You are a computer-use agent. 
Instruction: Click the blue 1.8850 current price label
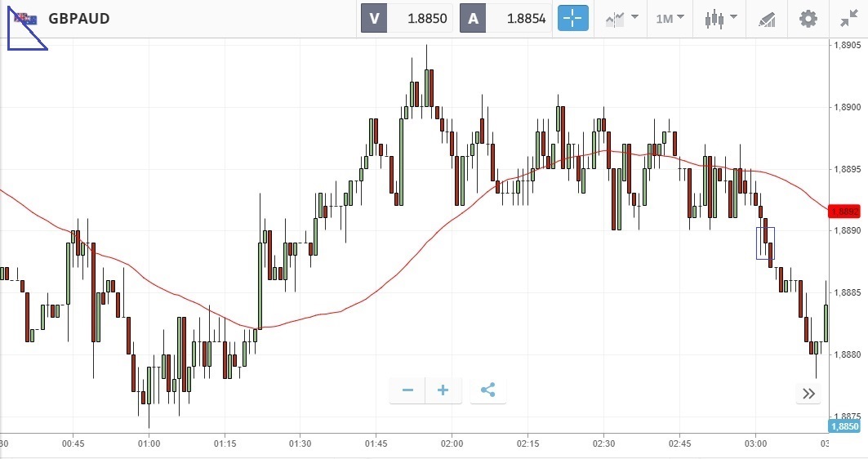(x=844, y=426)
